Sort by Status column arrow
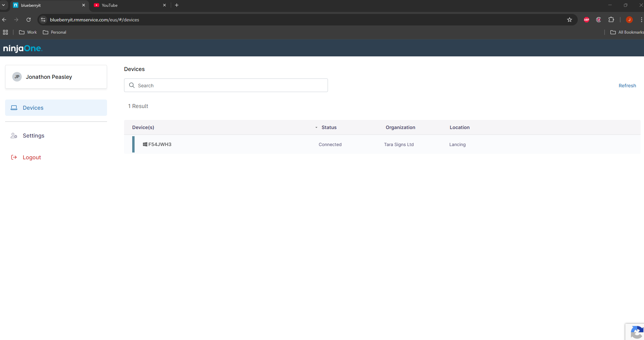The height and width of the screenshot is (340, 644). pyautogui.click(x=316, y=127)
